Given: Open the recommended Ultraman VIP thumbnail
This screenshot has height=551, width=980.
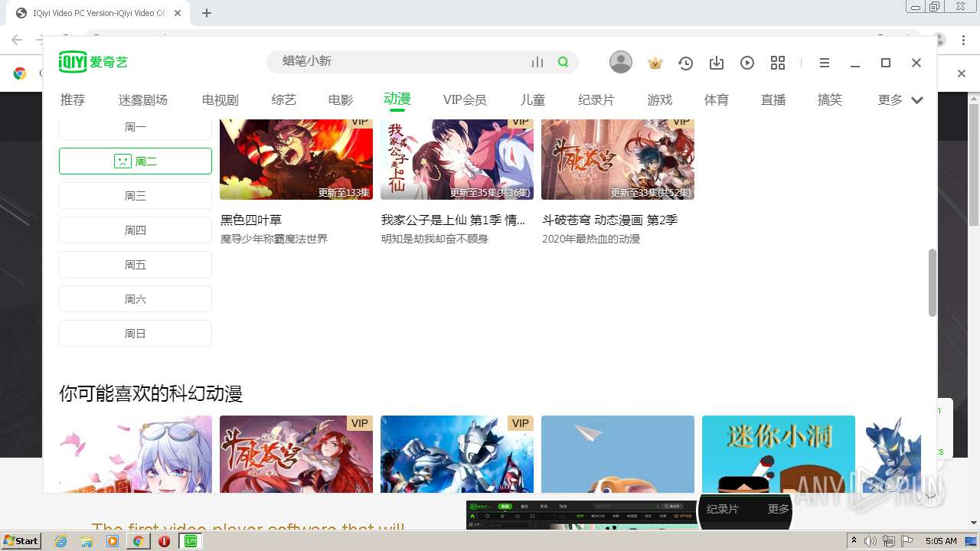Looking at the screenshot, I should click(457, 455).
